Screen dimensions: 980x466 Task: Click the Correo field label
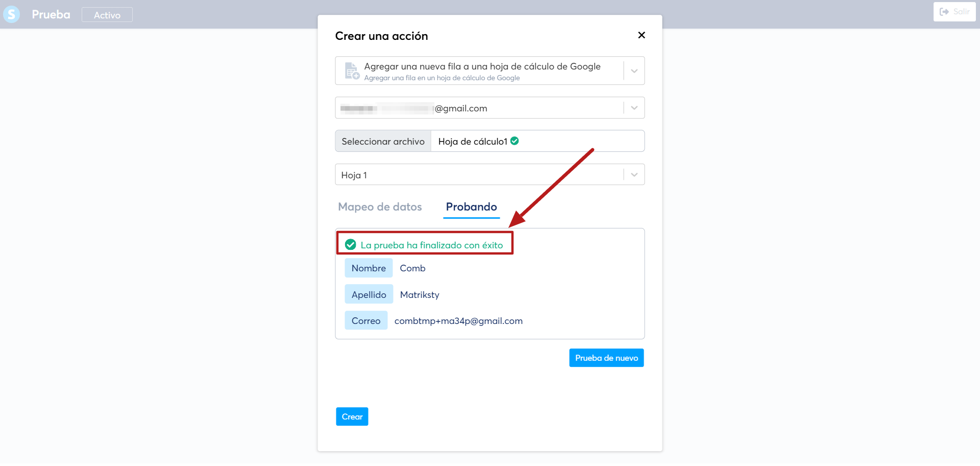coord(366,321)
